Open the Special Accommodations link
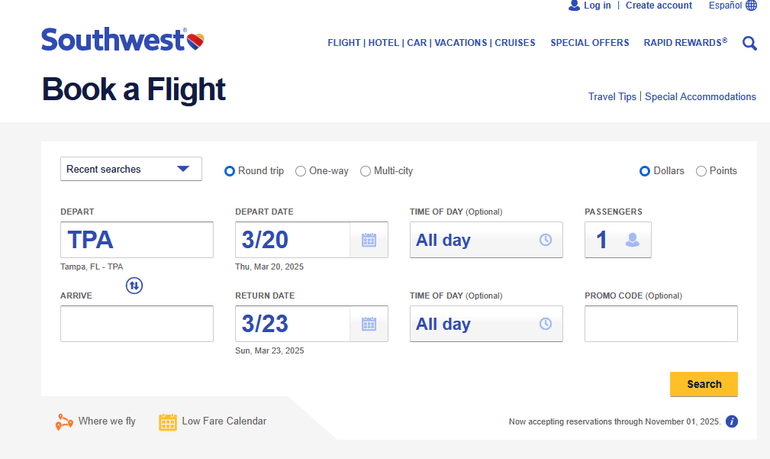This screenshot has height=459, width=770. pos(700,97)
